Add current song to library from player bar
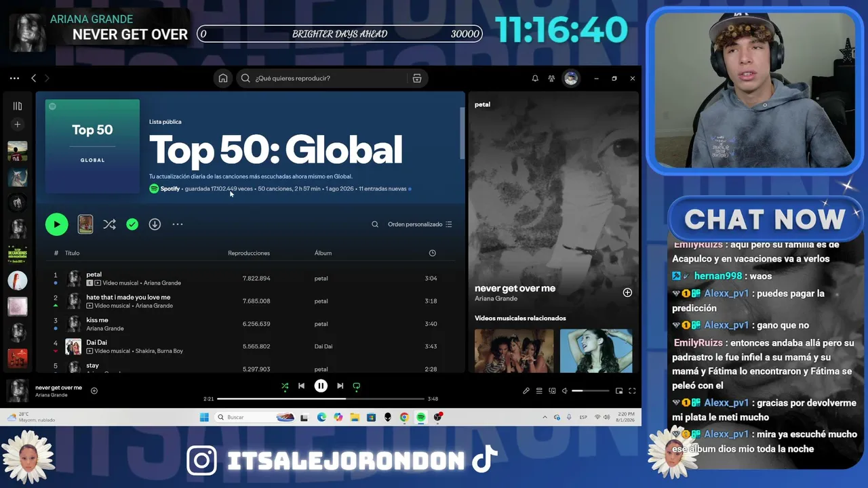This screenshot has width=868, height=488. [94, 390]
